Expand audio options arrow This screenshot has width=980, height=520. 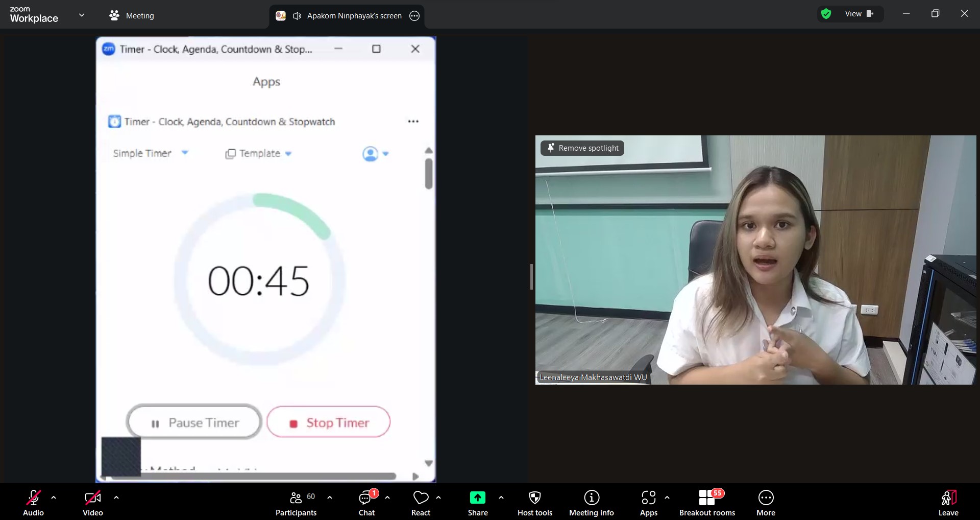tap(54, 498)
